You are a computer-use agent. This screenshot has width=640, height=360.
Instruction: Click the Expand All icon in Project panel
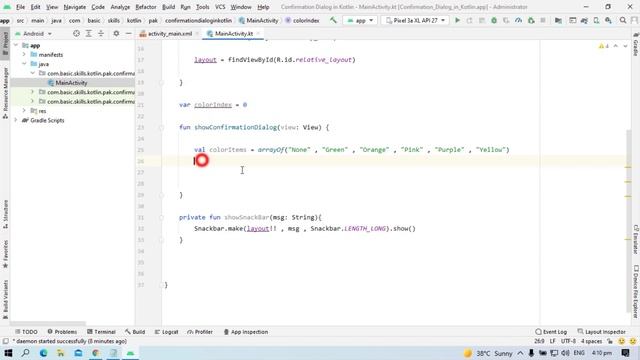[89, 33]
